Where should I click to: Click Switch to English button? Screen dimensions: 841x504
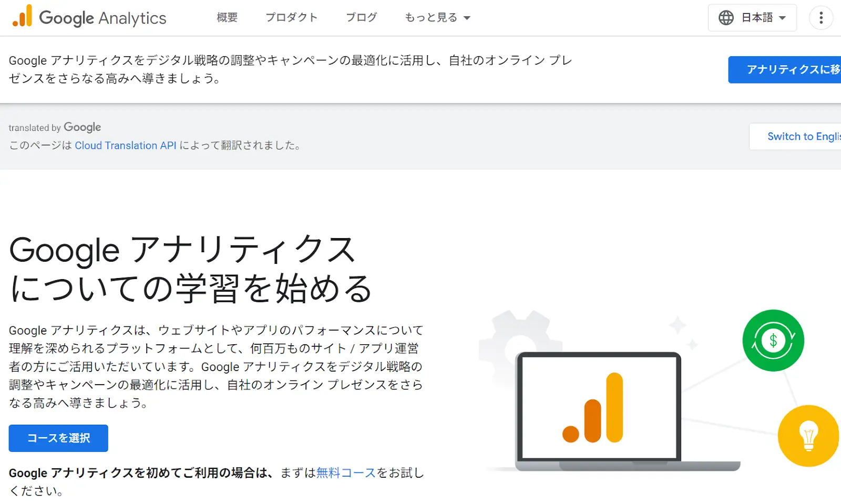pyautogui.click(x=795, y=137)
